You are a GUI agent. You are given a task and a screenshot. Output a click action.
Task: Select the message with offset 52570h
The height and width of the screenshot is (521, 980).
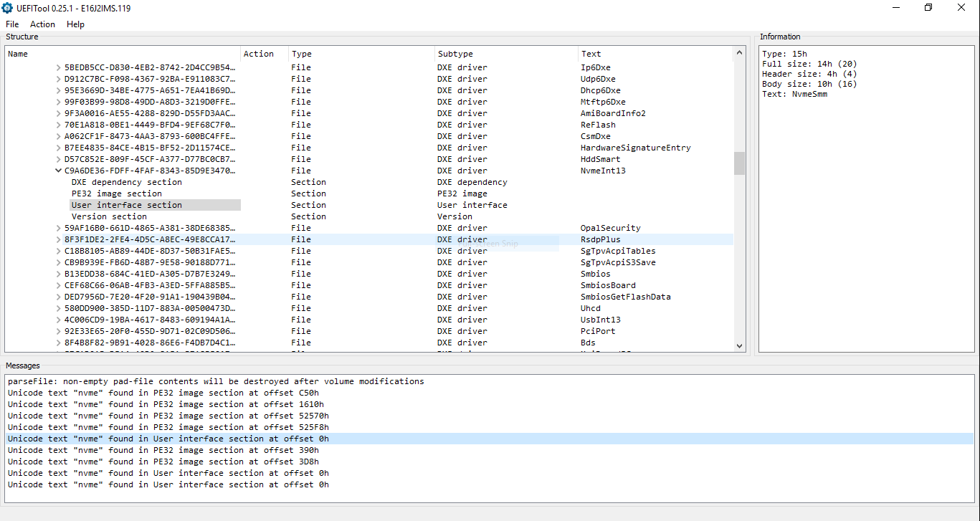(x=490, y=416)
